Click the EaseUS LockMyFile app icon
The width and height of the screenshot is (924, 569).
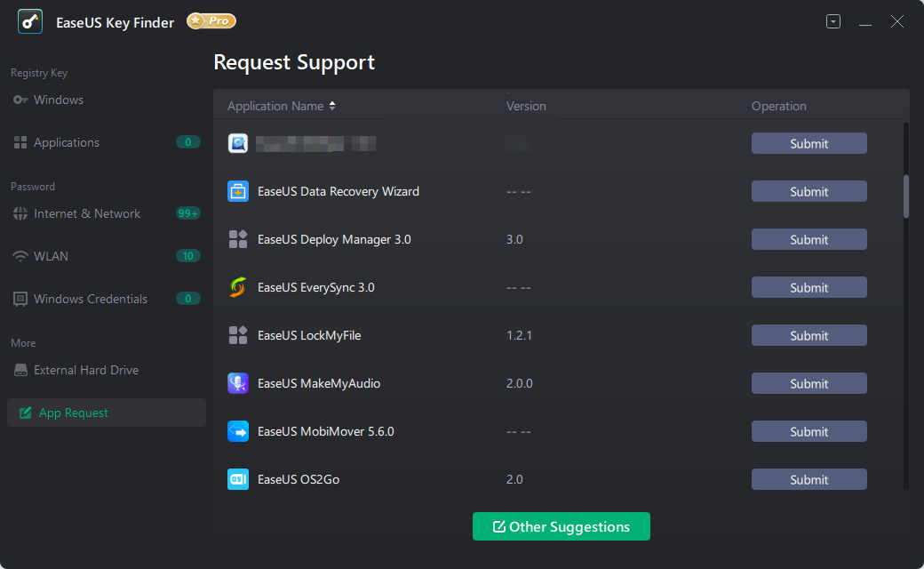coord(238,335)
